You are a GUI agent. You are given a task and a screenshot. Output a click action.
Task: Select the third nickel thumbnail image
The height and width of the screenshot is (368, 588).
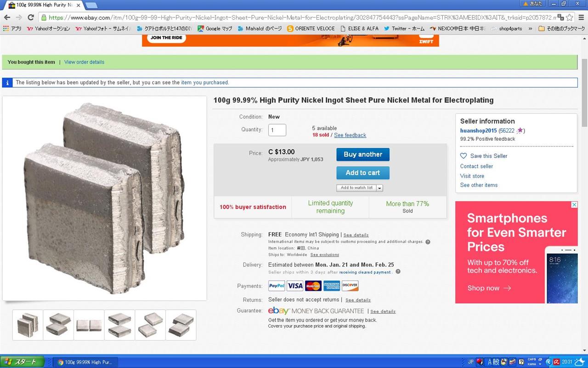pos(89,325)
